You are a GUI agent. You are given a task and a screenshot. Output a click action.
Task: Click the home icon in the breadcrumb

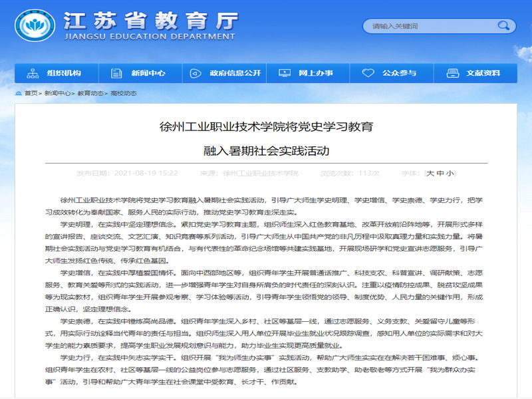click(x=19, y=94)
